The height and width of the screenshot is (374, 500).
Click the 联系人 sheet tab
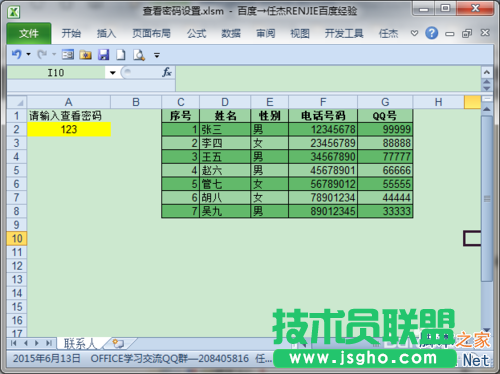click(x=81, y=343)
